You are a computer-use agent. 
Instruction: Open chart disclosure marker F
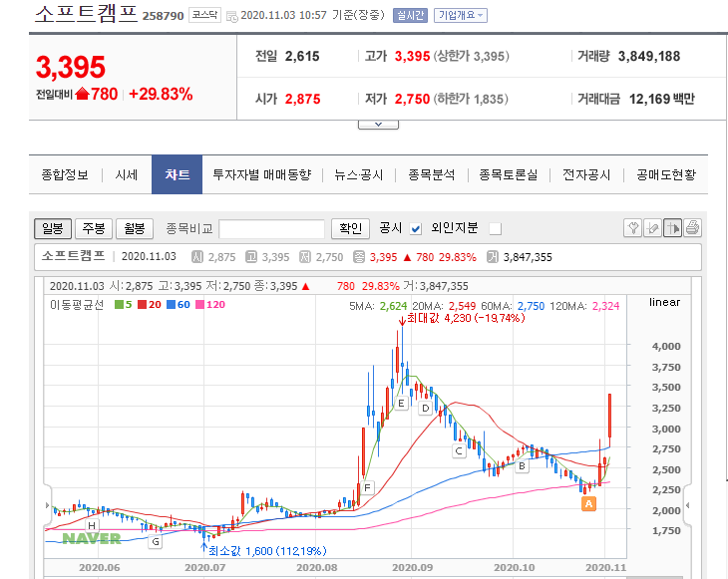pos(367,487)
